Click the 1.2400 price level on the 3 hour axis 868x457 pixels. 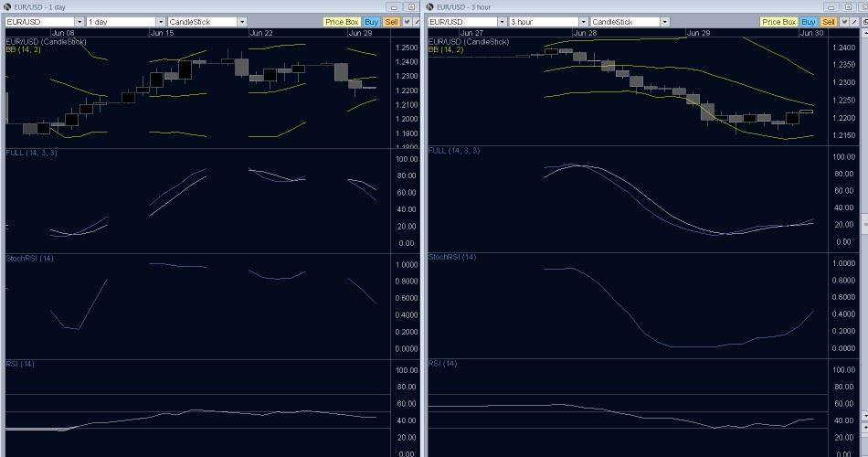(x=843, y=48)
